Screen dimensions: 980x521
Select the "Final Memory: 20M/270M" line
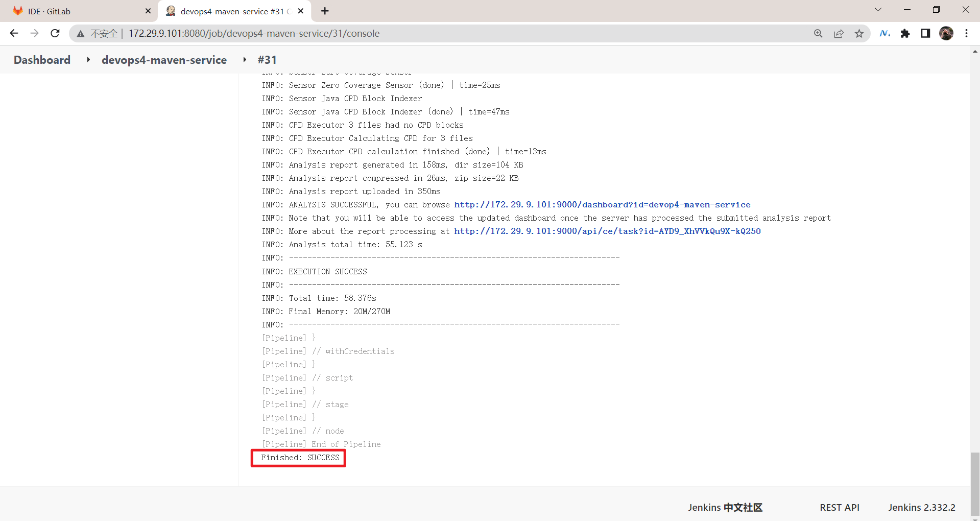point(326,311)
